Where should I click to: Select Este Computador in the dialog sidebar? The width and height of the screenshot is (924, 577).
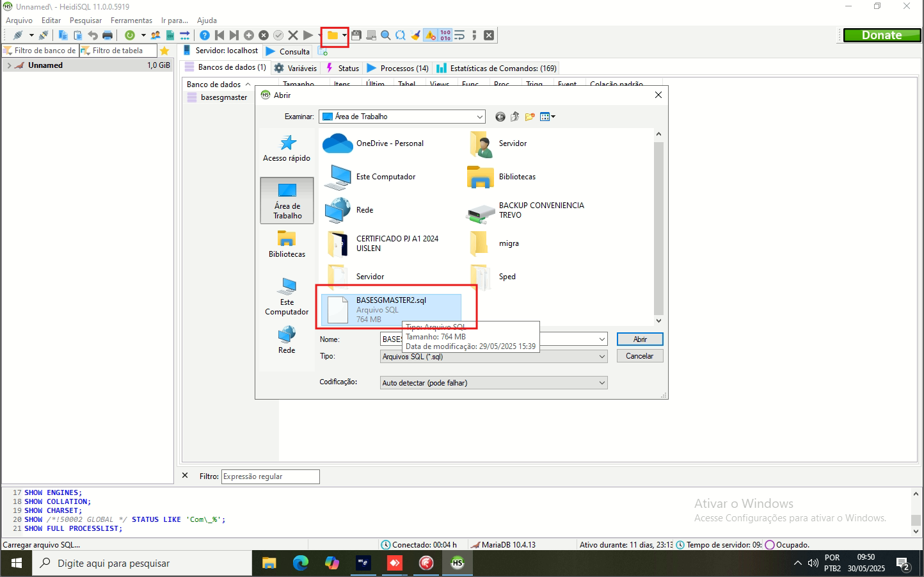287,297
